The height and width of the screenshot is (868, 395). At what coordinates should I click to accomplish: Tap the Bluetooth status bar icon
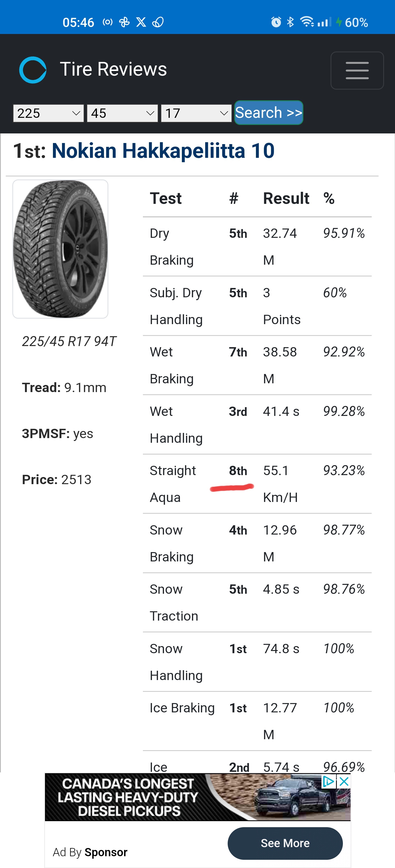coord(290,22)
